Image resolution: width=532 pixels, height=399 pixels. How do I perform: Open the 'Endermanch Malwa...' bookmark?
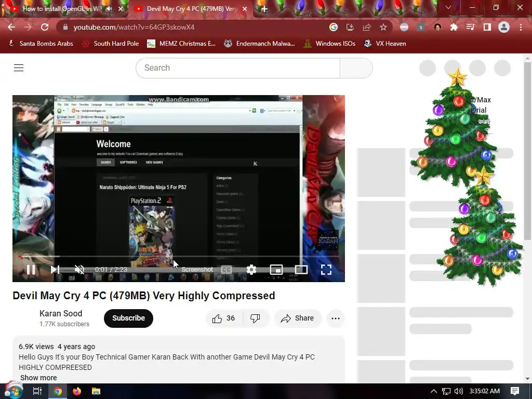260,44
